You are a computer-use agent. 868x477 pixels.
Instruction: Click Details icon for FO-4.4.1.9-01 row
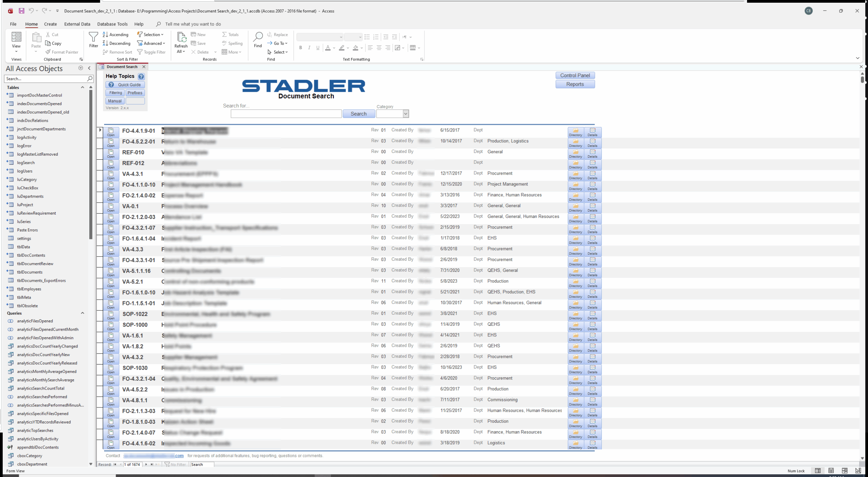pos(592,132)
